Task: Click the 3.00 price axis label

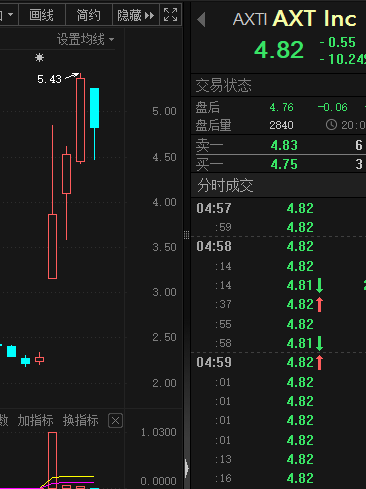Action: coord(164,292)
